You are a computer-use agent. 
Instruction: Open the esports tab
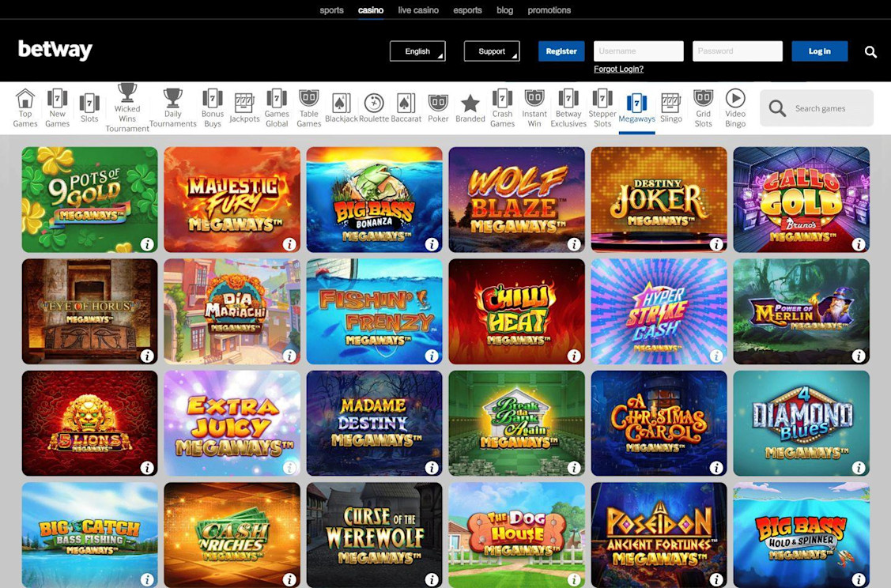[468, 10]
